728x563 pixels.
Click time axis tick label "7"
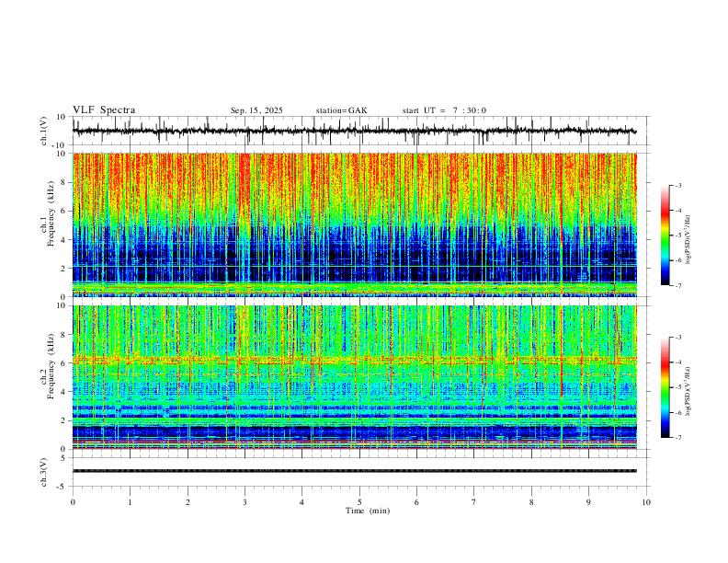click(474, 502)
